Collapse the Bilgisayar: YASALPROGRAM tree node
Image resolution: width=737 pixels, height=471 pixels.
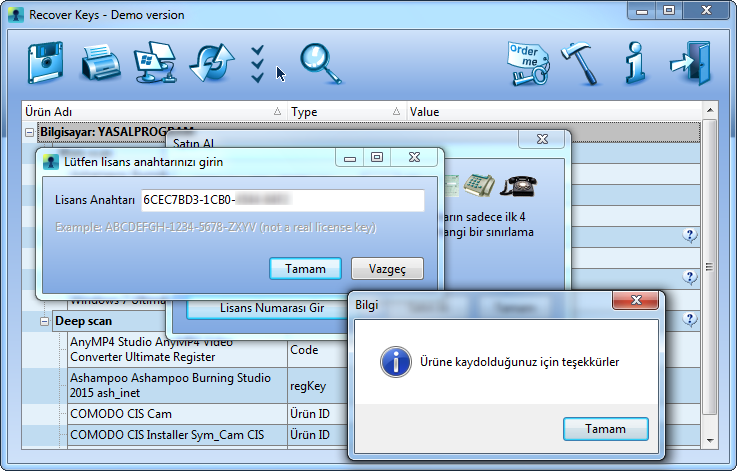coord(30,132)
